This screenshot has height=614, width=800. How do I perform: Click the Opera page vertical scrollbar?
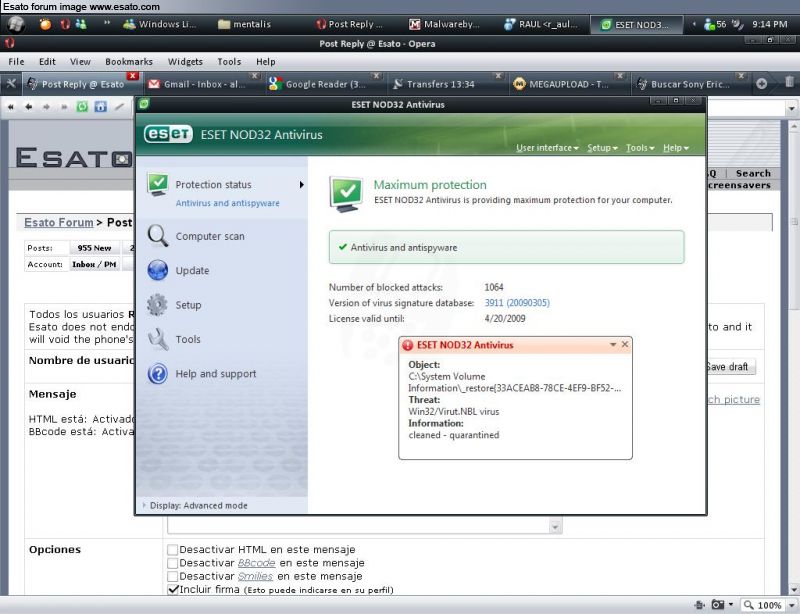794,357
